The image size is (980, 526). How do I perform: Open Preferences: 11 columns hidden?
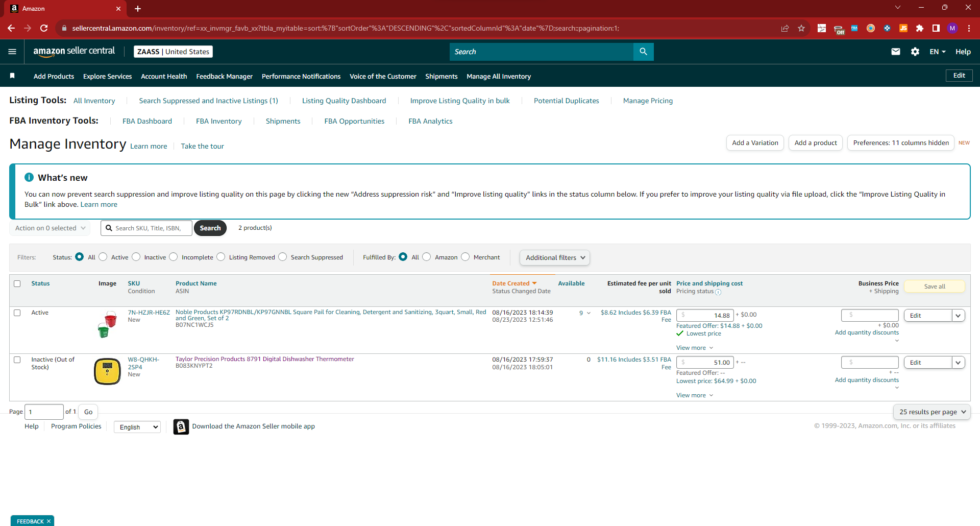click(901, 143)
